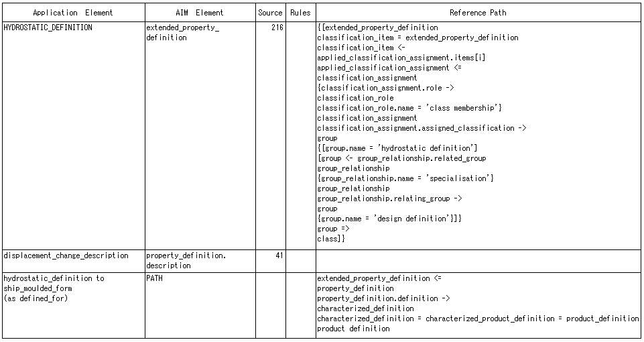Click the extended_property_ definition AIM cell
644x342 pixels.
200,135
